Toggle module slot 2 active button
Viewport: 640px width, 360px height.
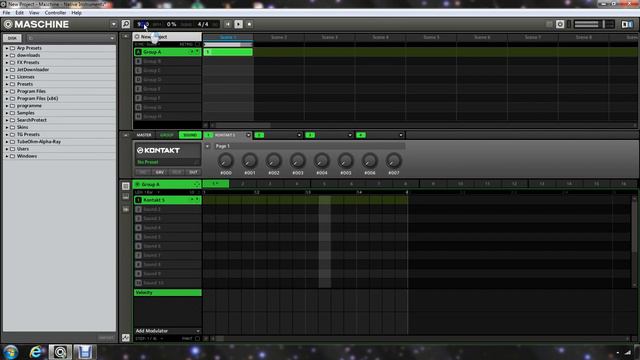coord(259,135)
